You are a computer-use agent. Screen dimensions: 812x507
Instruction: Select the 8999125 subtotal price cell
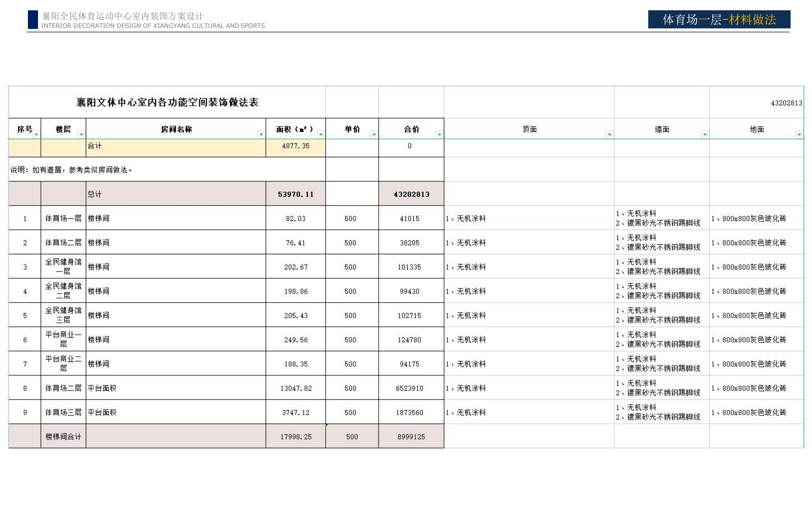(411, 437)
